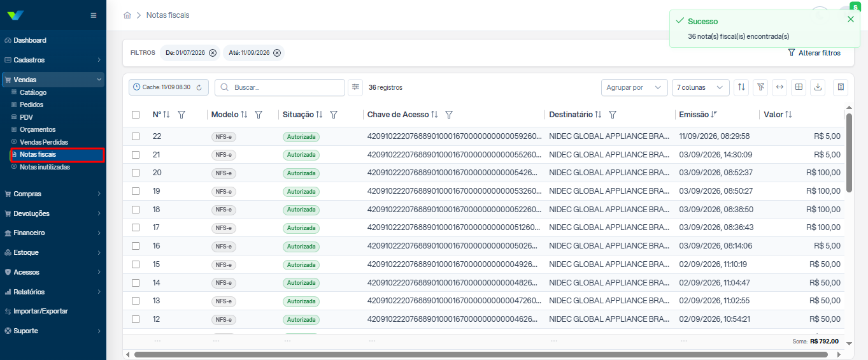
Task: Download the table with export icon
Action: click(818, 87)
